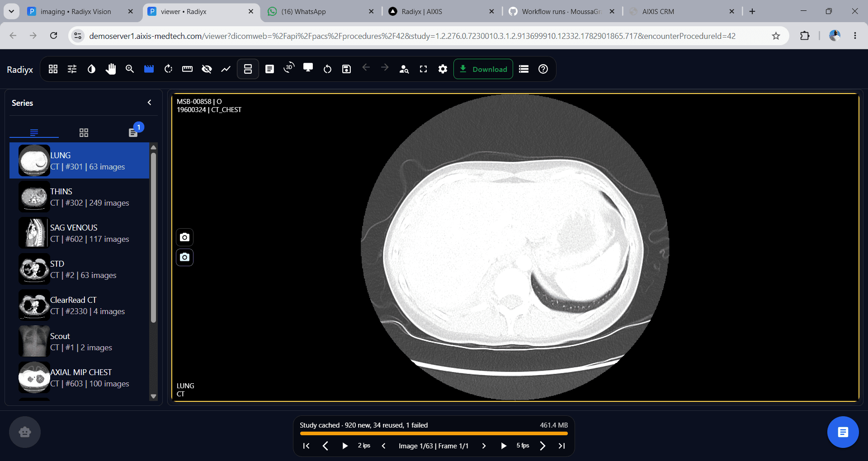The width and height of the screenshot is (868, 461).
Task: Collapse the Series panel with the chevron
Action: (150, 103)
